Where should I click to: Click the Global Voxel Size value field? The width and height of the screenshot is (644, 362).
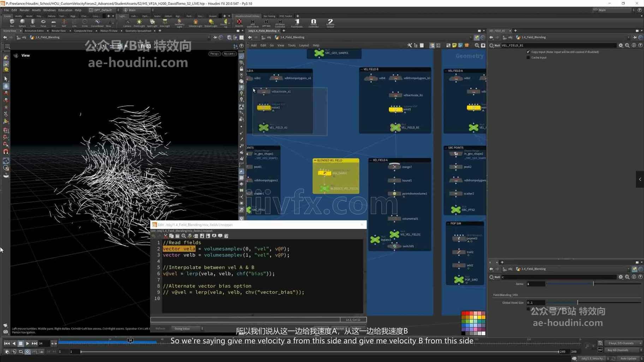pos(536,303)
